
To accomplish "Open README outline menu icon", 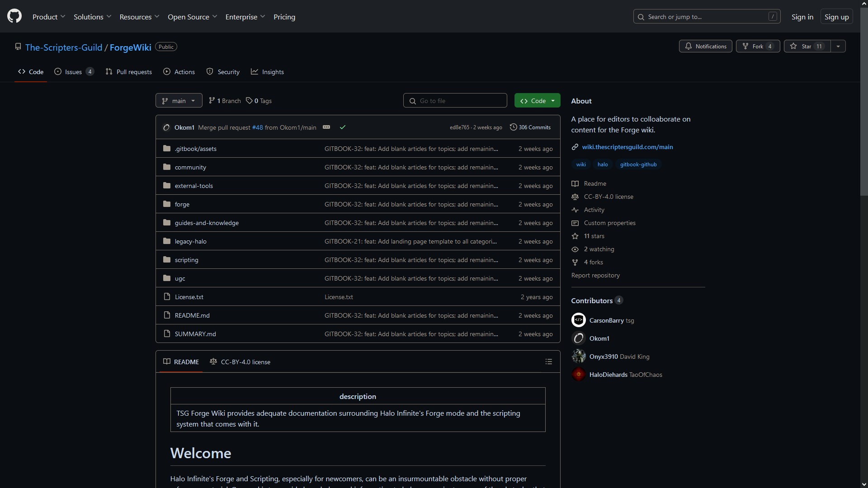I will click(x=548, y=361).
